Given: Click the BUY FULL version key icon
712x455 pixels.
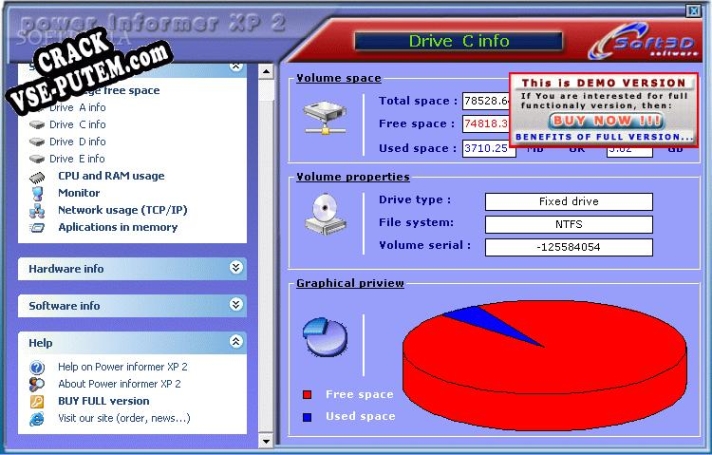Looking at the screenshot, I should click(37, 402).
